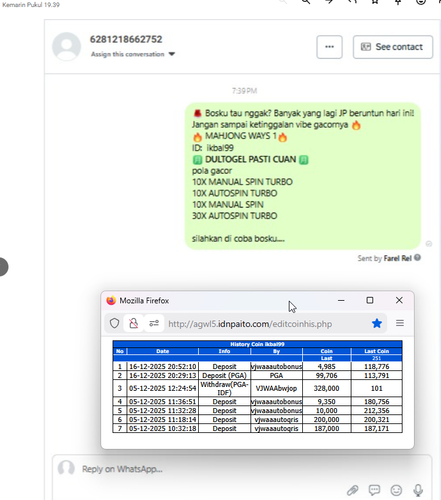
Task: Click the last coin value 212,356
Action: (377, 411)
